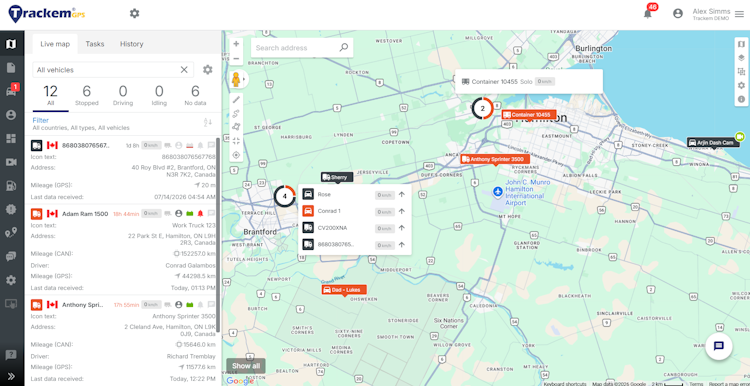Screen dimensions: 750x386
Task: Click the Street View pegman icon
Action: pyautogui.click(x=236, y=79)
